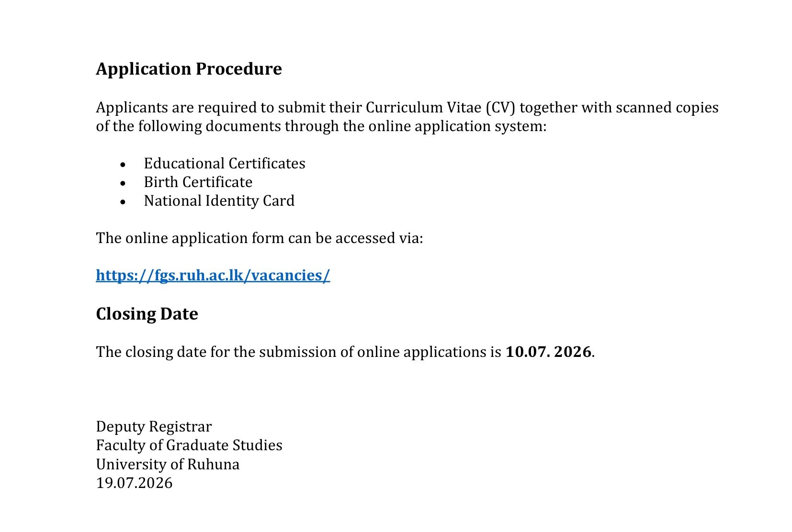
Task: Click the Application Procedure heading
Action: point(189,69)
